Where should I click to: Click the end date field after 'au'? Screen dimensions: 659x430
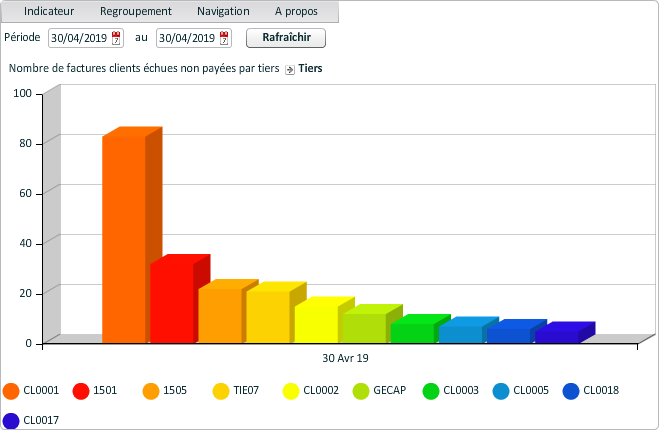(194, 38)
